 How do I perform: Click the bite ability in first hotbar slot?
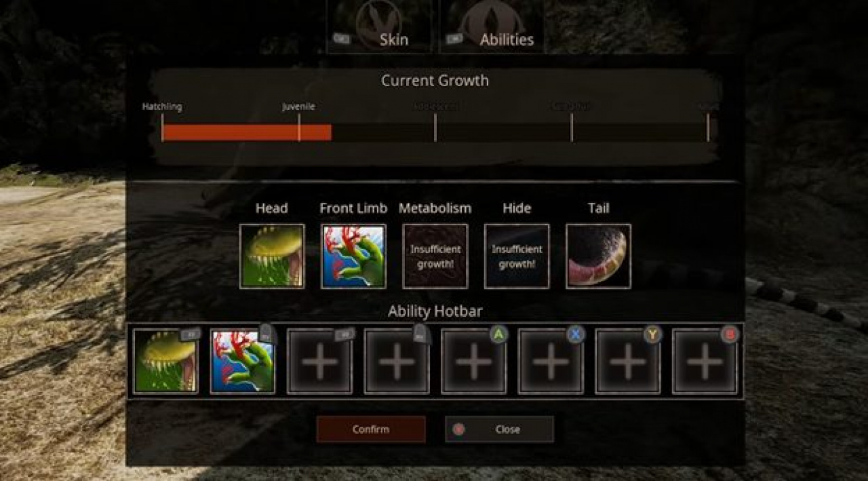(x=165, y=362)
